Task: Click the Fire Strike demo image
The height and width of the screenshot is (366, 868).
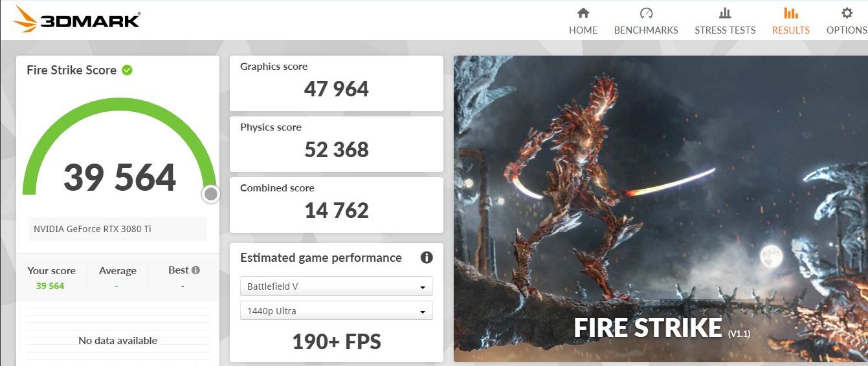Action: pyautogui.click(x=660, y=208)
